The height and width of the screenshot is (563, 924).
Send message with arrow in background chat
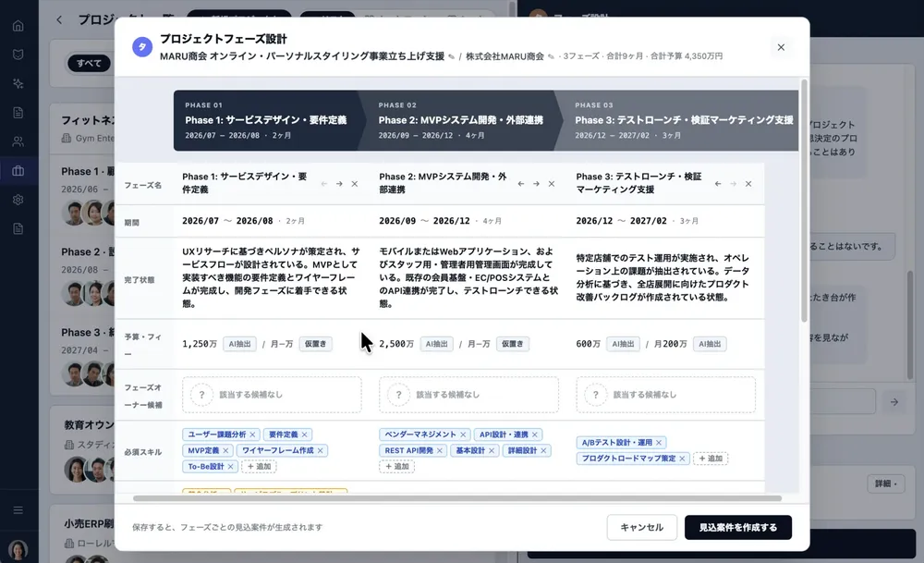click(x=894, y=402)
